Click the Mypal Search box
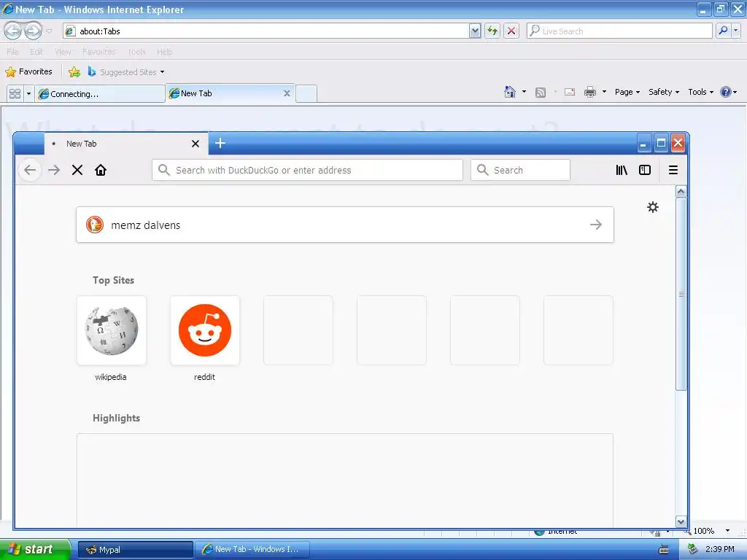The width and height of the screenshot is (747, 560). tap(520, 170)
